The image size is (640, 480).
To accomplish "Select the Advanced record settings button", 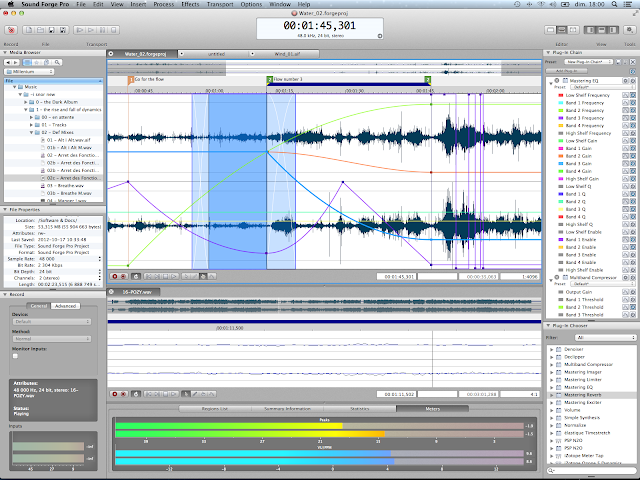I will click(x=65, y=306).
